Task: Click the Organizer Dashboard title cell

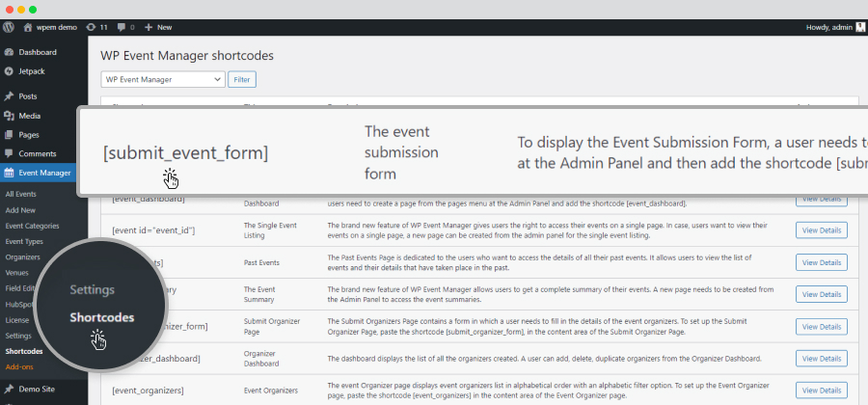Action: click(x=260, y=359)
